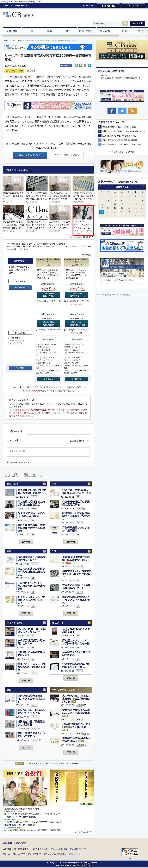The image size is (148, 868).
Task: Select the 話題・お知らせ navigation tab
Action: [87, 31]
